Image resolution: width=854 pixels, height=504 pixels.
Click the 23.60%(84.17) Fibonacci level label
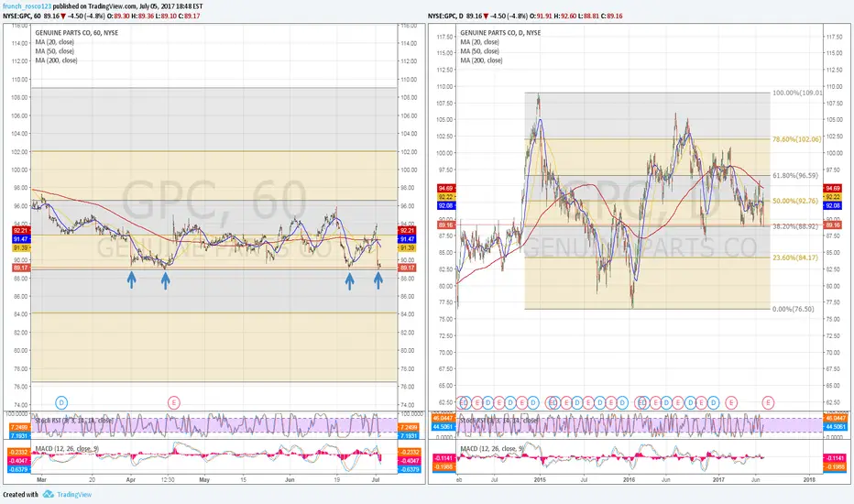click(x=795, y=257)
